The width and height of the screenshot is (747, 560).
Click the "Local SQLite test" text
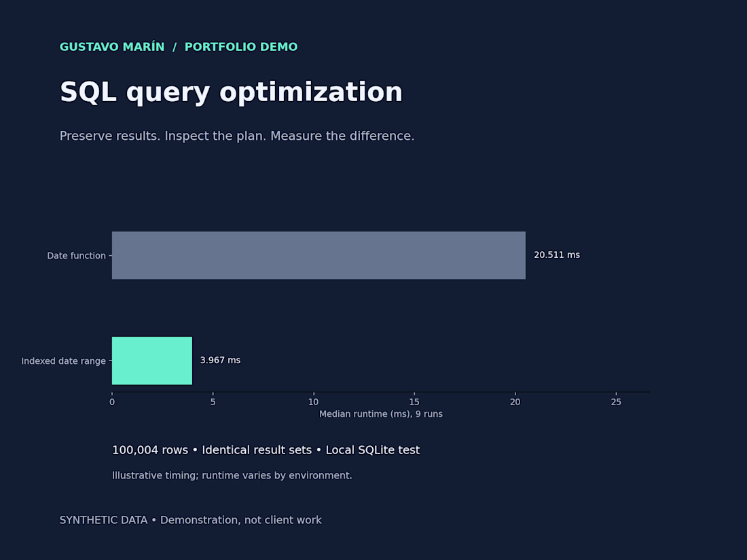pyautogui.click(x=373, y=450)
